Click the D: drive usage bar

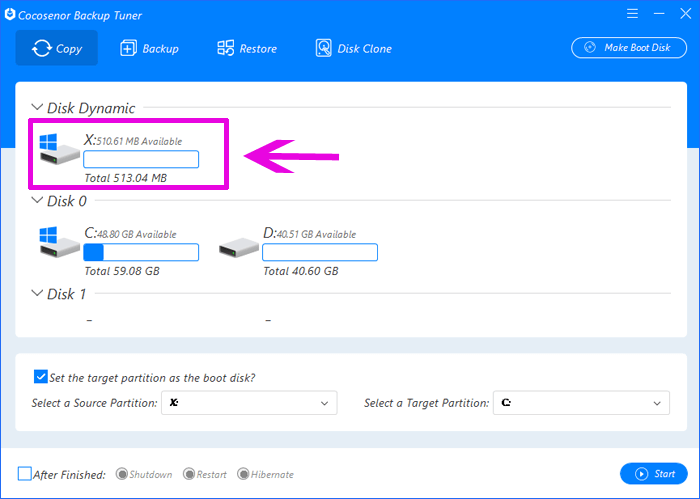320,252
